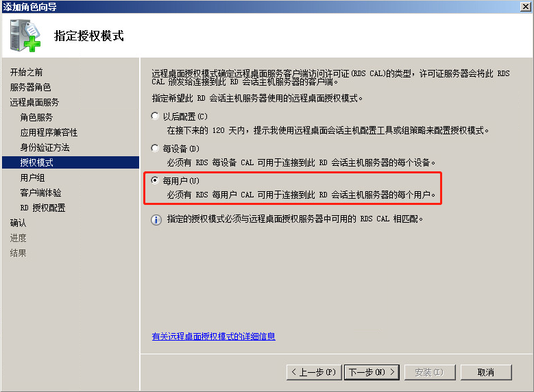
Task: Open 用户组 step in sidebar
Action: click(x=32, y=177)
